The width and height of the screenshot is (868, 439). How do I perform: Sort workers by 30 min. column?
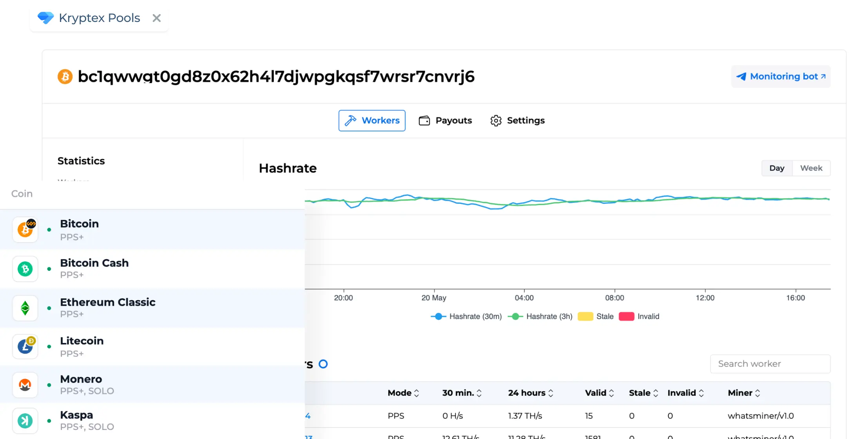point(462,393)
